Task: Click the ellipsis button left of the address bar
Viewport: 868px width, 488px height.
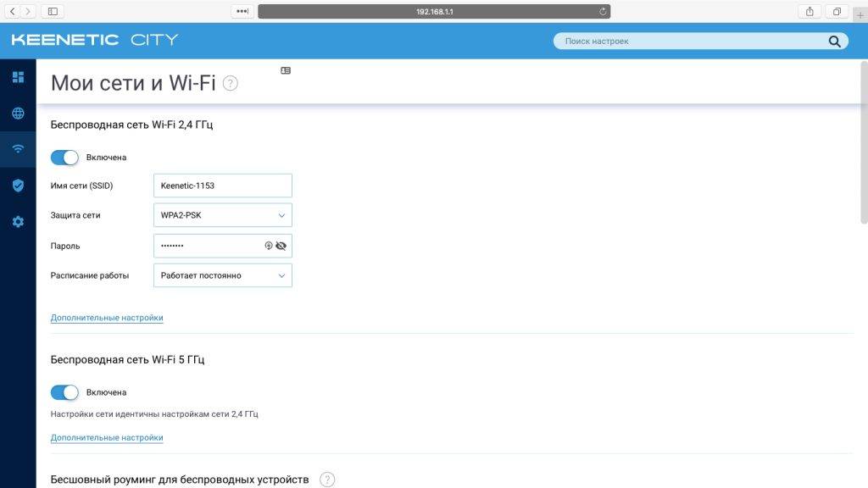Action: [242, 11]
